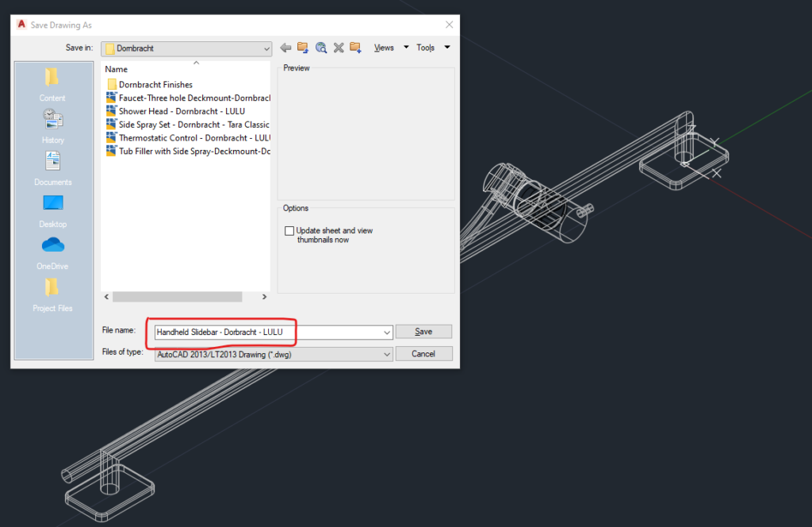
Task: Click the file list left scroll arrow
Action: tap(107, 296)
